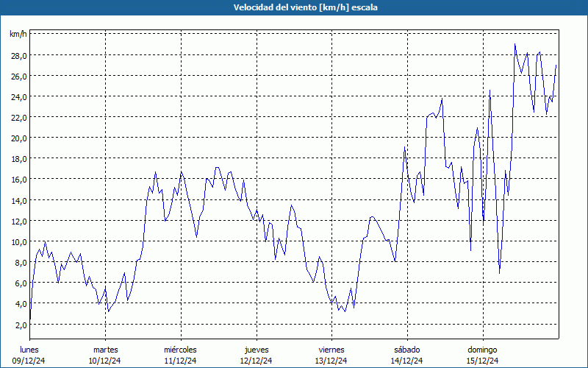
Task: Click the 29 km/h wind peak on domingo
Action: click(515, 44)
